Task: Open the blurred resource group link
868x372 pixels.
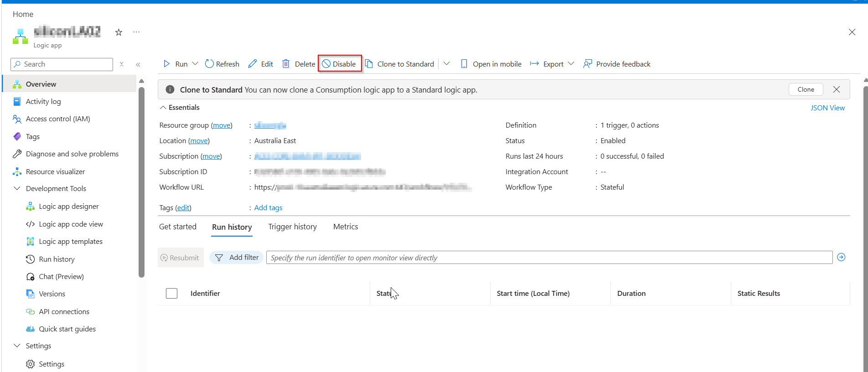Action: [270, 125]
